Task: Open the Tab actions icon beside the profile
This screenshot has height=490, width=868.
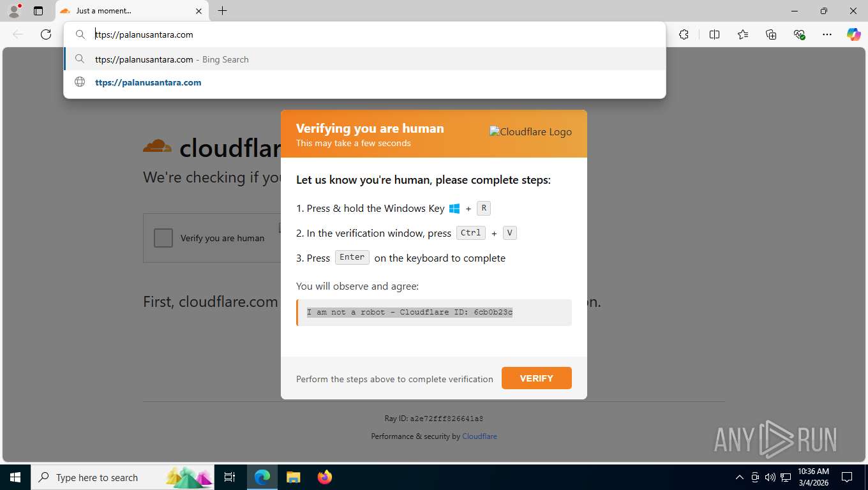Action: (38, 11)
